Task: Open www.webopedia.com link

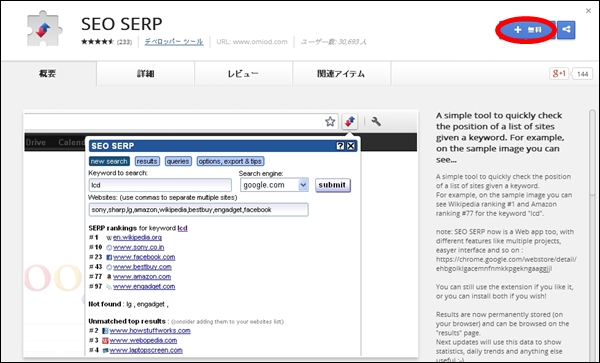Action: pyautogui.click(x=143, y=340)
